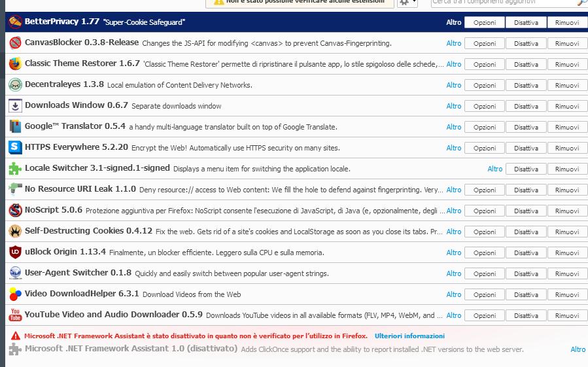Image resolution: width=588 pixels, height=367 pixels.
Task: Open Opzioni for NoScript
Action: click(x=485, y=211)
